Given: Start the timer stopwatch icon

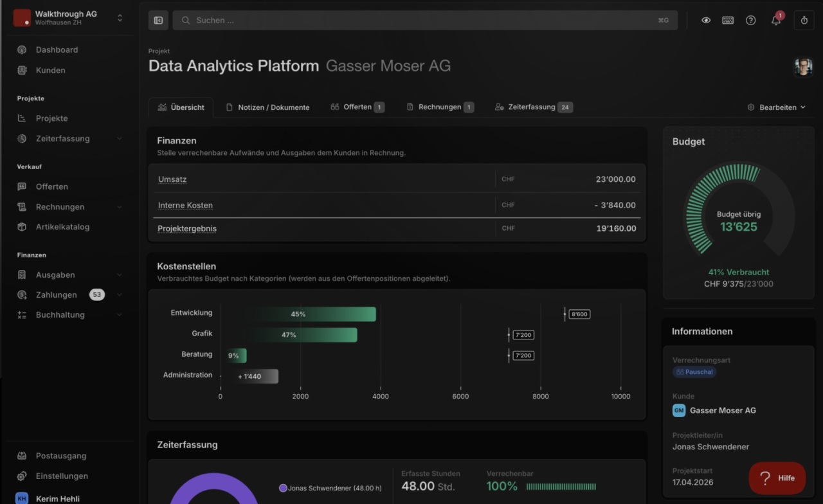Looking at the screenshot, I should point(804,21).
